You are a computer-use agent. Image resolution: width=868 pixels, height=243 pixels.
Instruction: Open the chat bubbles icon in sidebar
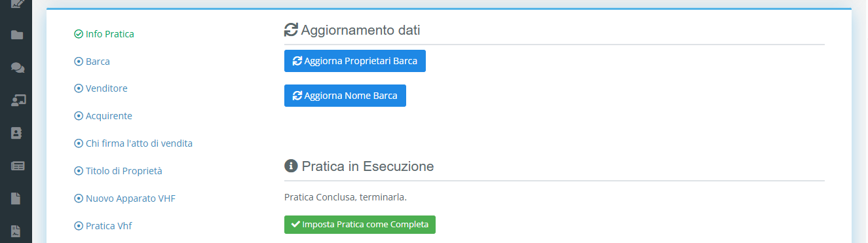18,67
